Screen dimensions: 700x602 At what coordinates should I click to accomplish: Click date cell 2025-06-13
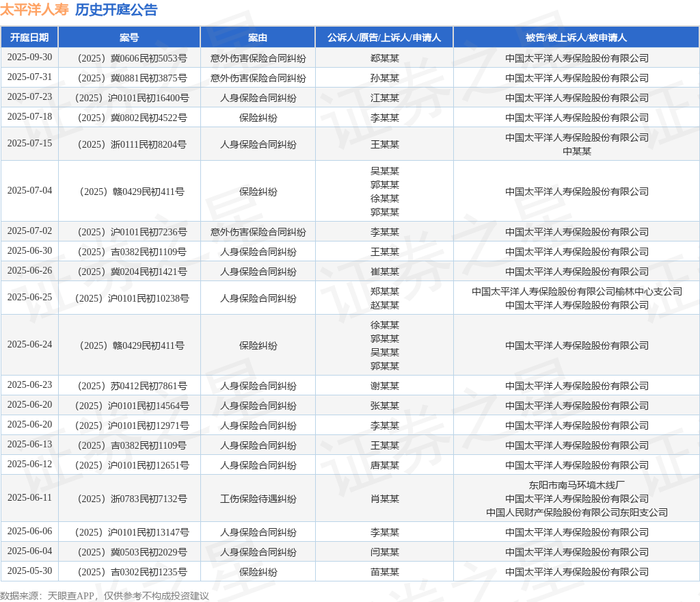pos(29,445)
